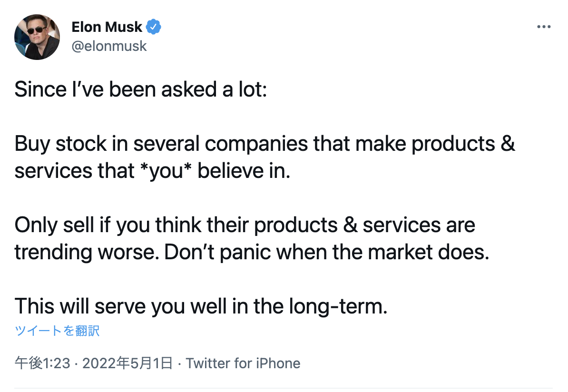Image resolution: width=568 pixels, height=392 pixels.
Task: Click the ツイートを翻訳 translate link
Action: [x=57, y=331]
